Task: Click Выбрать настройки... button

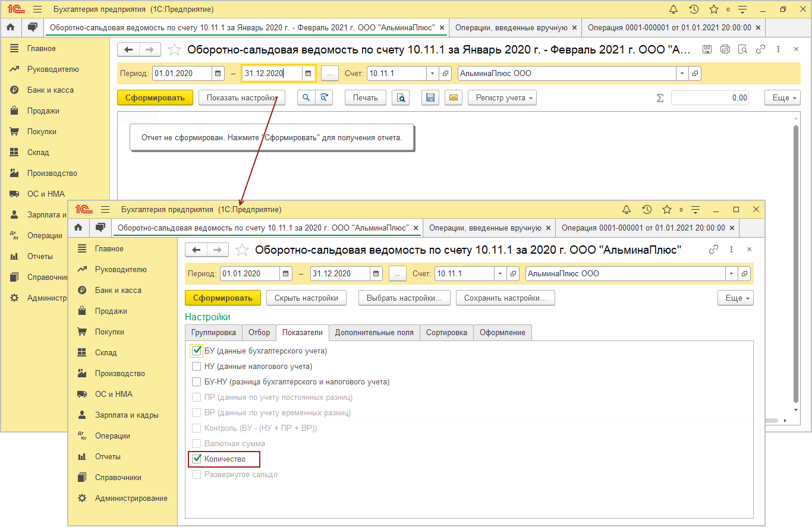Action: click(x=405, y=298)
